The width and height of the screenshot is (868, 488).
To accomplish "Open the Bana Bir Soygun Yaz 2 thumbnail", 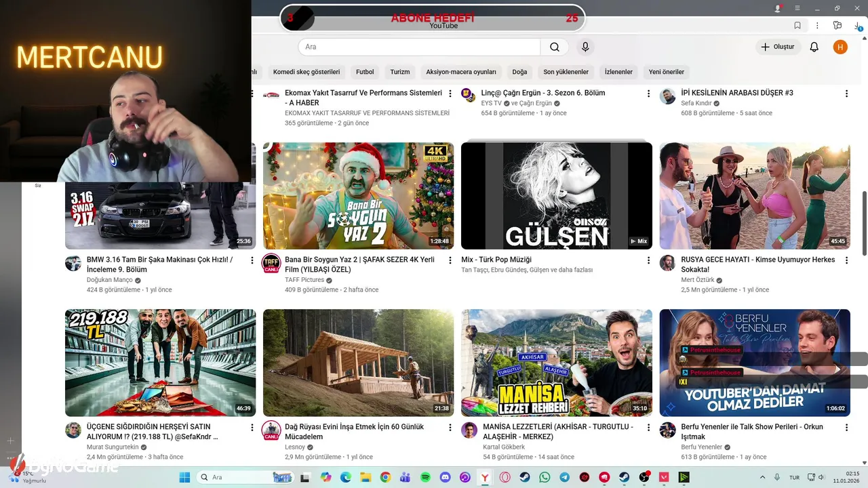I will point(359,196).
